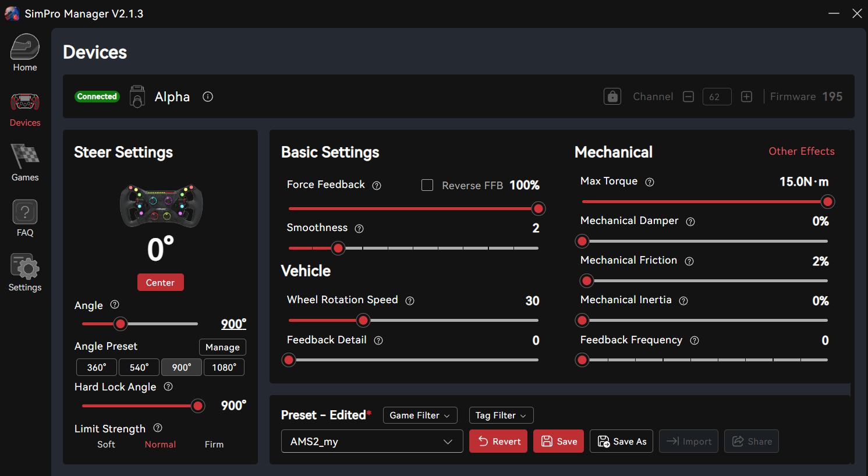Viewport: 868px width, 476px height.
Task: Select the 540° angle preset
Action: point(139,368)
